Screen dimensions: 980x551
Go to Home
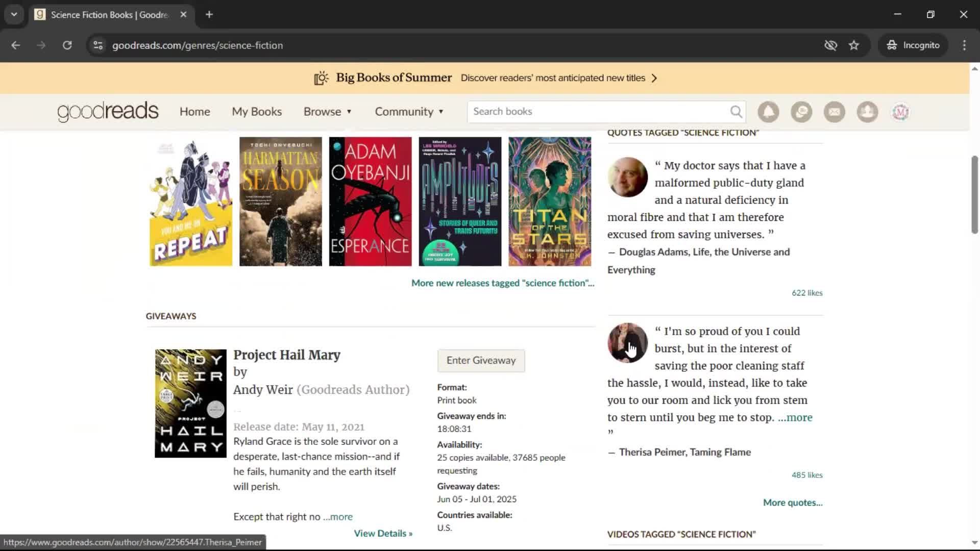(x=194, y=112)
